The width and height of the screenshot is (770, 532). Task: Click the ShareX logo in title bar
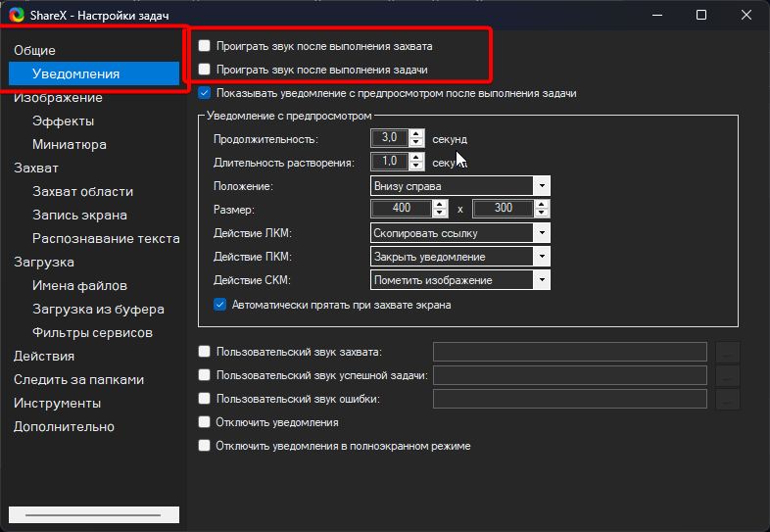[17, 16]
